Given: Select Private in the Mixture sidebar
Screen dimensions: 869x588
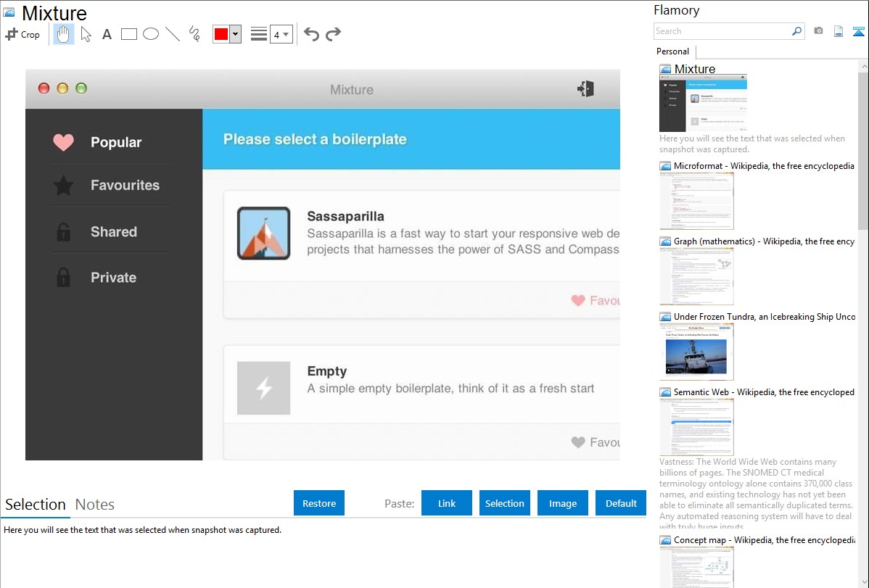Looking at the screenshot, I should pos(114,277).
